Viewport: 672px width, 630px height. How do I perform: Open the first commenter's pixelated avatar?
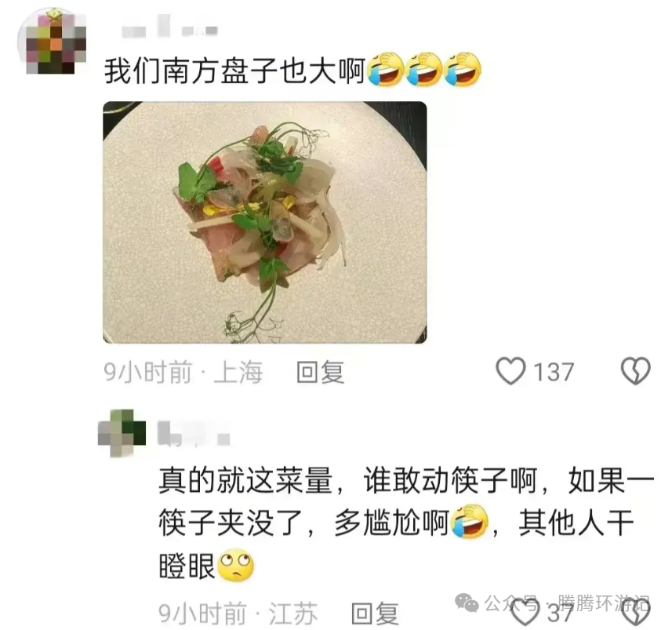click(x=53, y=41)
